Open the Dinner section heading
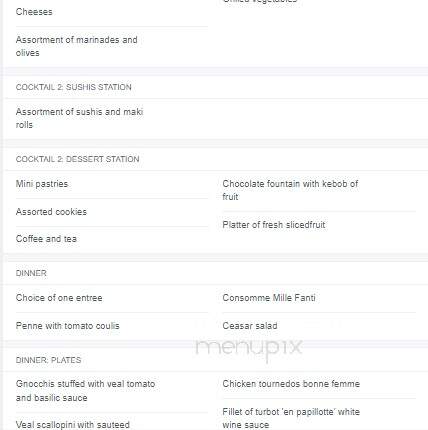The width and height of the screenshot is (428, 430). tap(31, 273)
